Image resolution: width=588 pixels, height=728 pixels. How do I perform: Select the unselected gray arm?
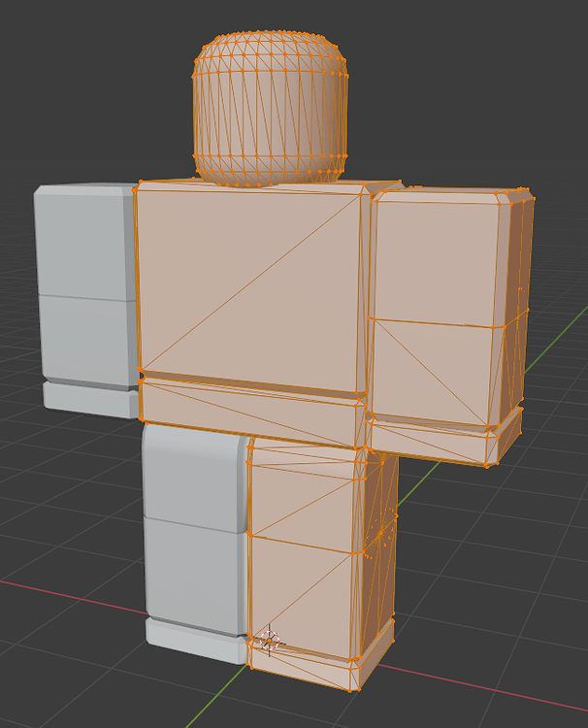coord(86,300)
